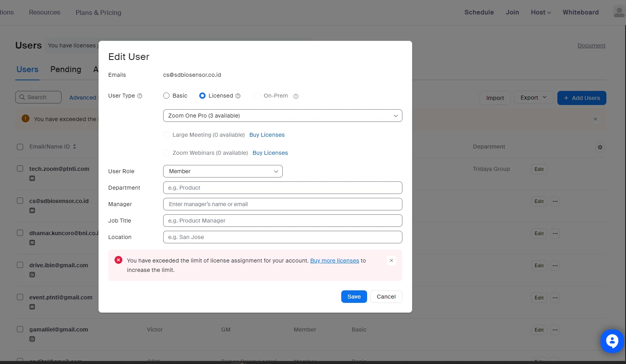Dismiss the license limit error message
Screen dimensions: 626x364
(391, 261)
